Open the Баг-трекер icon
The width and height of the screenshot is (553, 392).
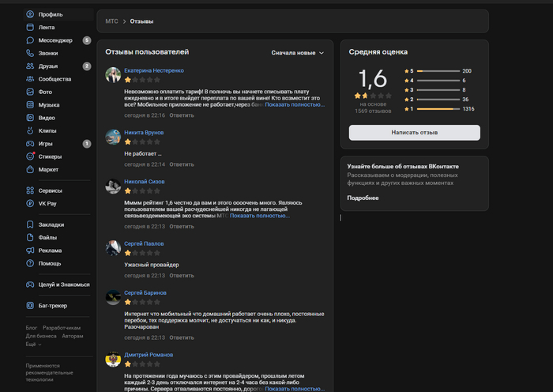pyautogui.click(x=30, y=306)
